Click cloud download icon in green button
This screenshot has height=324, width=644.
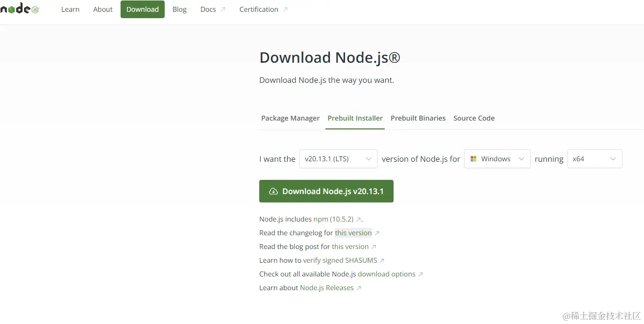click(273, 191)
